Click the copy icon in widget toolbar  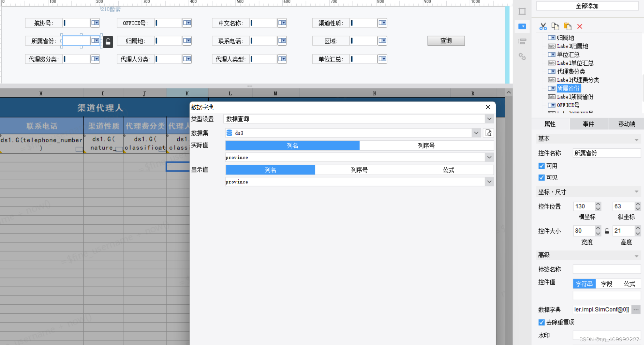555,27
